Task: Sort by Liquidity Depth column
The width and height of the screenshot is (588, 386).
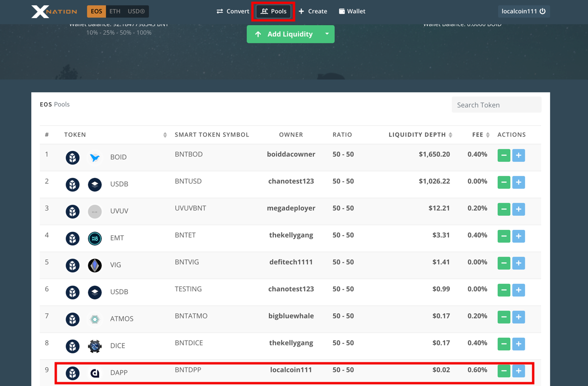Action: pos(450,135)
